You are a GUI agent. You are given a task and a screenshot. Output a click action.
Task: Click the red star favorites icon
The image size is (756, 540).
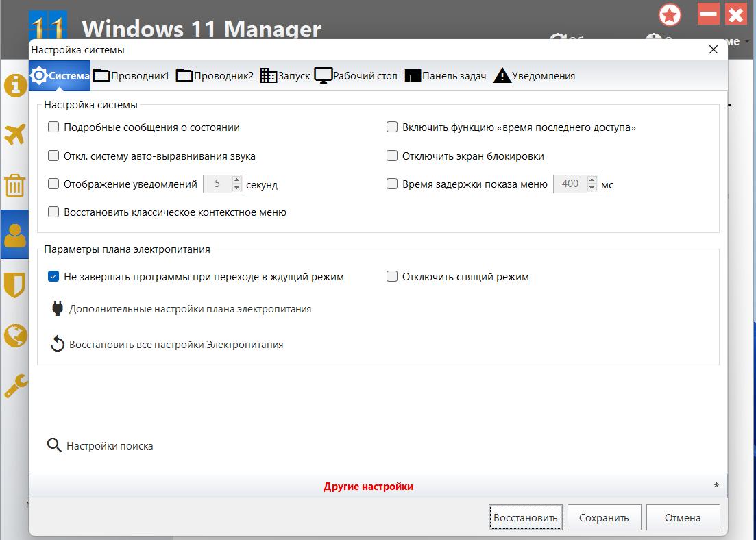pyautogui.click(x=670, y=16)
